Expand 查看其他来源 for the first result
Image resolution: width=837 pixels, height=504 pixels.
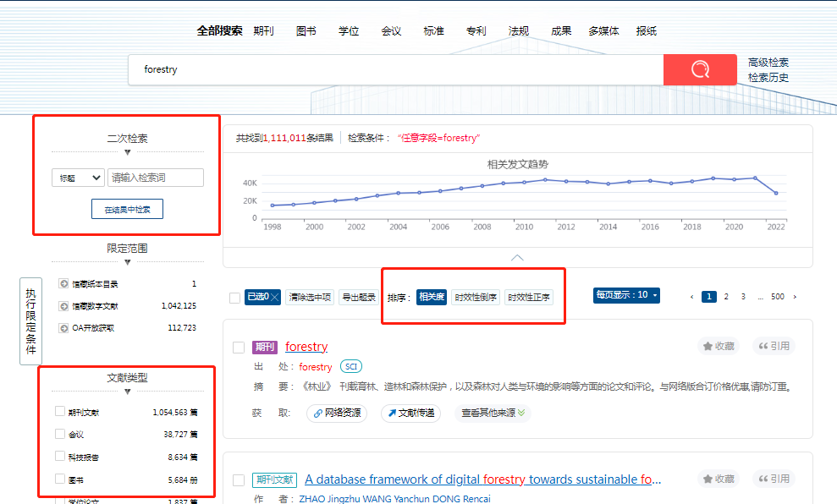[494, 414]
